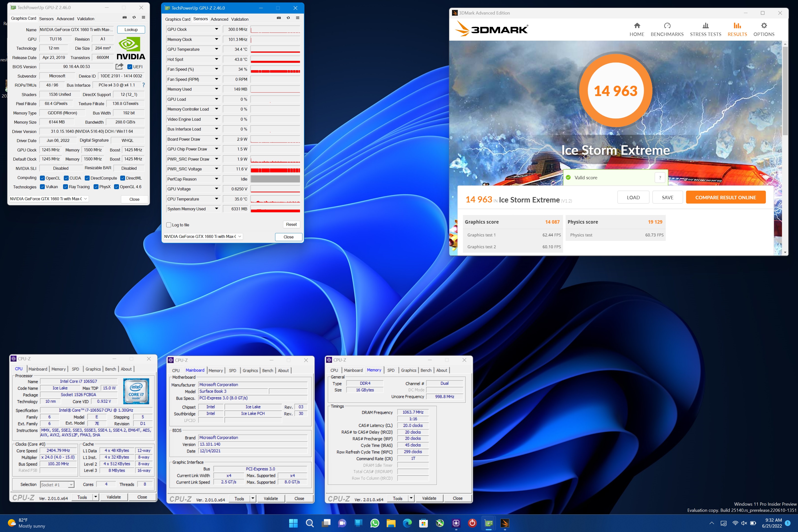Open Microsoft Store from taskbar
This screenshot has width=798, height=532.
[423, 523]
